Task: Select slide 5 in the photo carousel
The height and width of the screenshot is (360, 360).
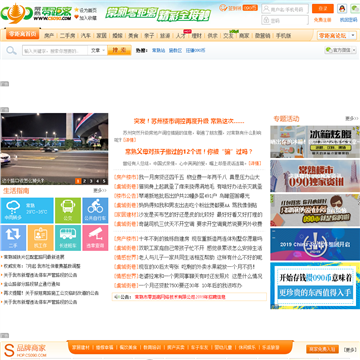Action: click(105, 181)
